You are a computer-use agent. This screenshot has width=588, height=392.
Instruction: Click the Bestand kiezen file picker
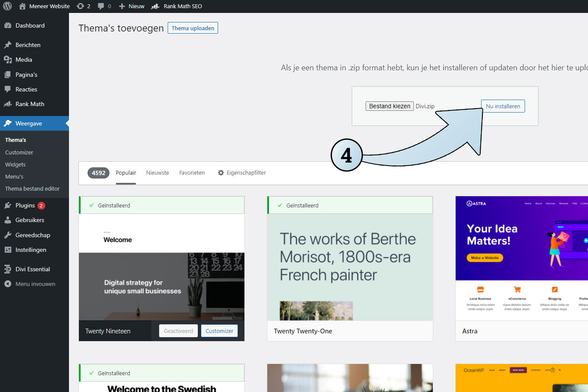pos(389,106)
